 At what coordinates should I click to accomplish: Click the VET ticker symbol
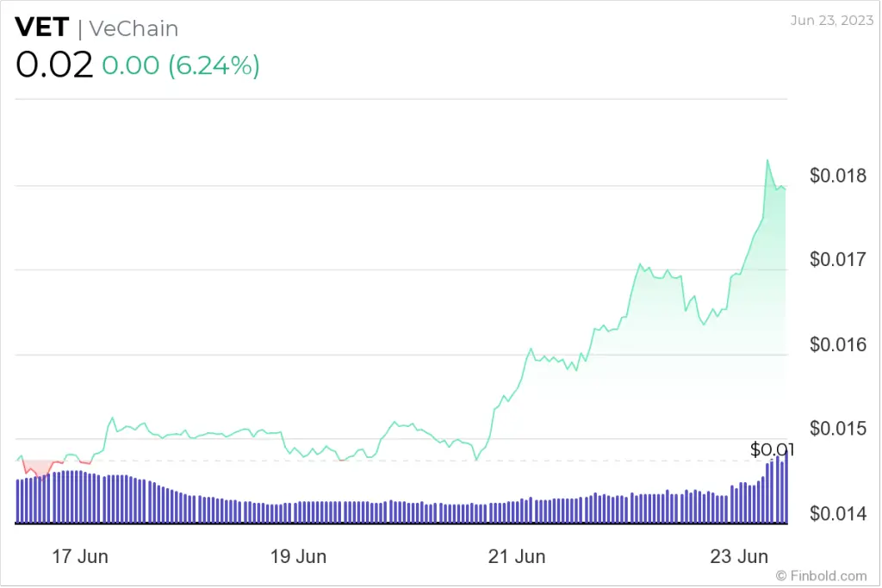41,28
